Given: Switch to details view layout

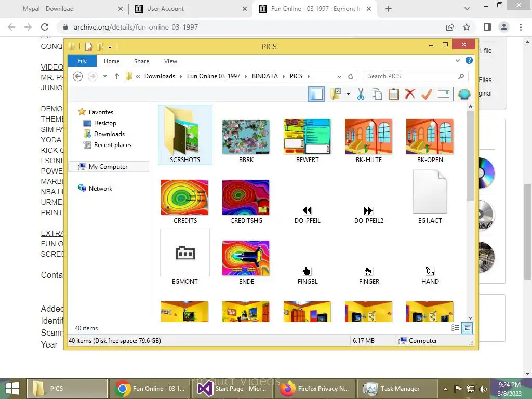Looking at the screenshot, I should (x=455, y=328).
